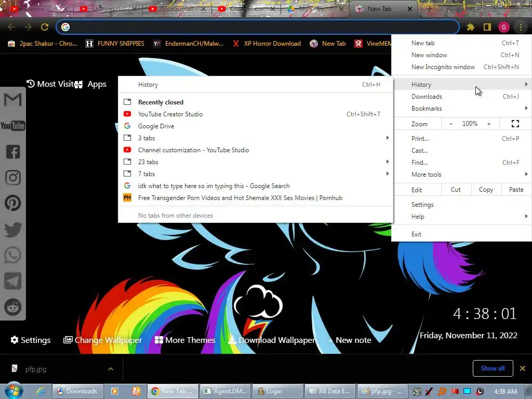Open Telegram from the sidebar icon
Screen dimensions: 532x399
(x=13, y=281)
